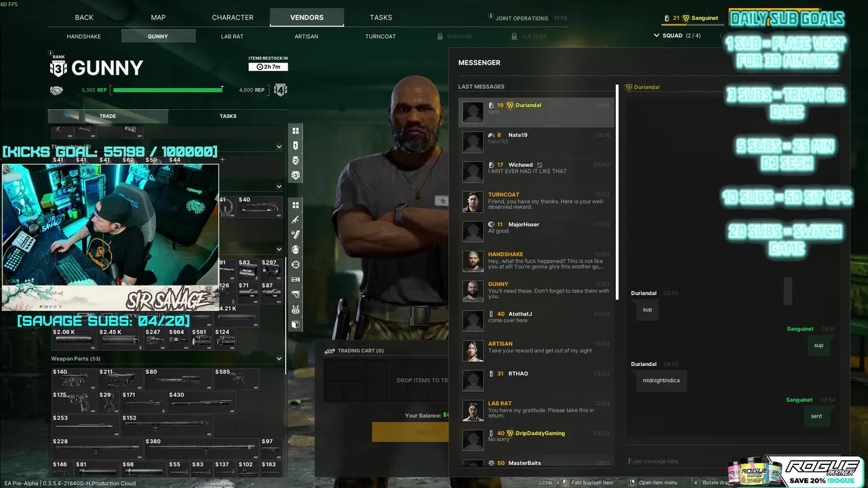Go to the BACK tab

point(84,18)
